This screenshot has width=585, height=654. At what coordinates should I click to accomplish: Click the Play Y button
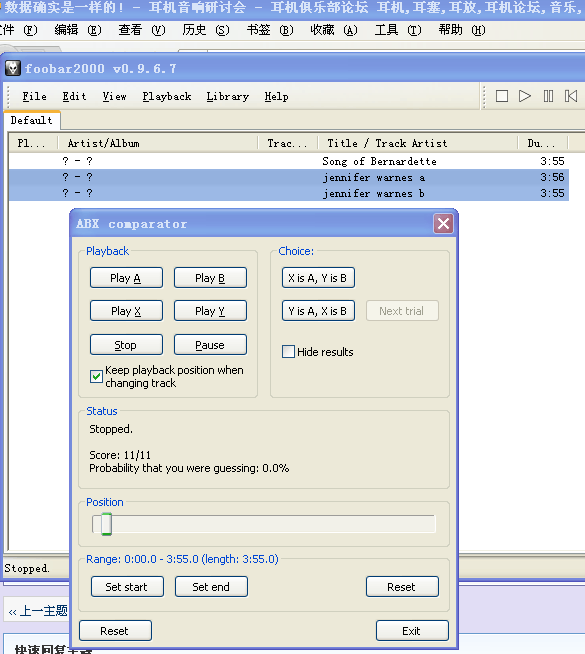tap(210, 311)
